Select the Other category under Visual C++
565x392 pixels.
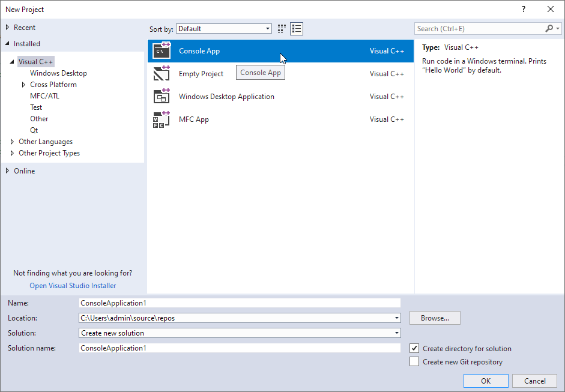pyautogui.click(x=39, y=118)
